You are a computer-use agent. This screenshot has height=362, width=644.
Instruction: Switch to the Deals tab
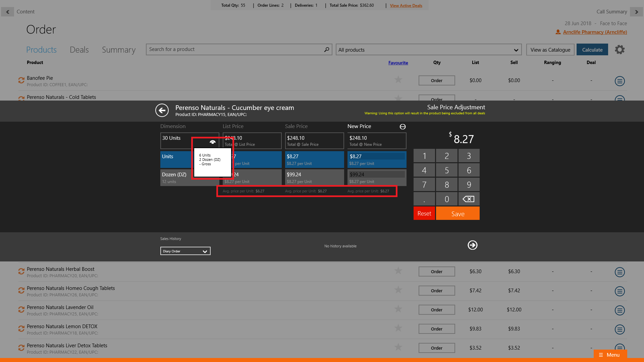[79, 50]
